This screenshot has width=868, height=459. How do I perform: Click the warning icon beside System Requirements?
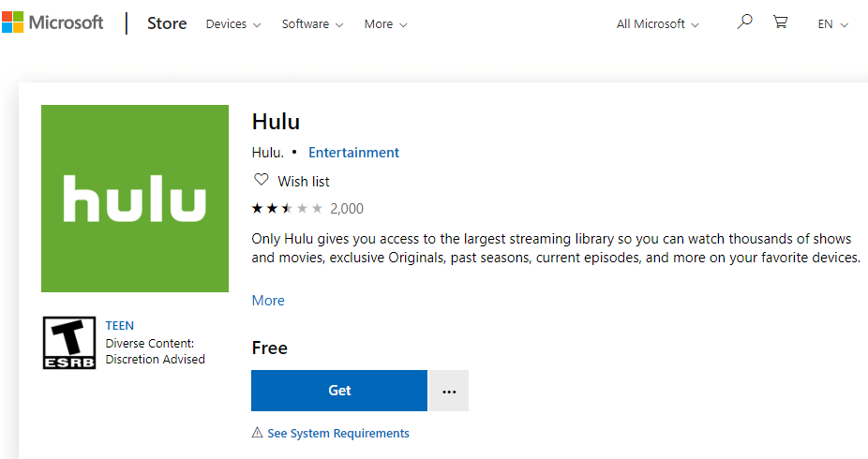[x=258, y=434]
